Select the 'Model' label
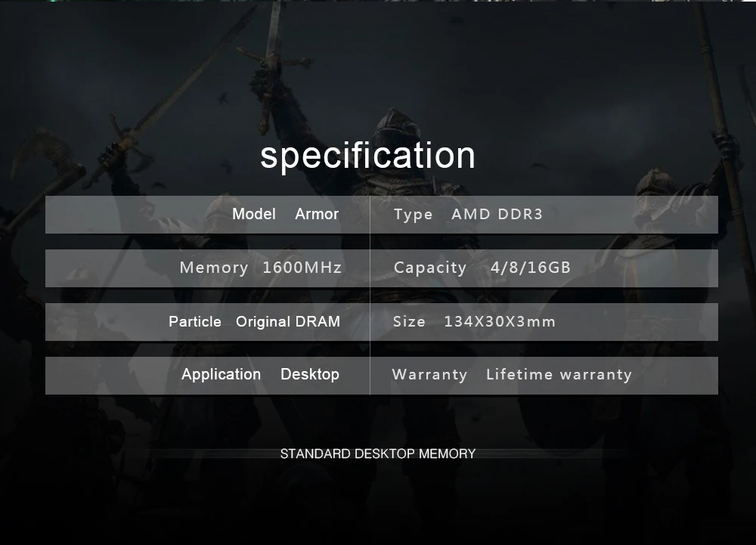The height and width of the screenshot is (545, 756). click(x=253, y=214)
